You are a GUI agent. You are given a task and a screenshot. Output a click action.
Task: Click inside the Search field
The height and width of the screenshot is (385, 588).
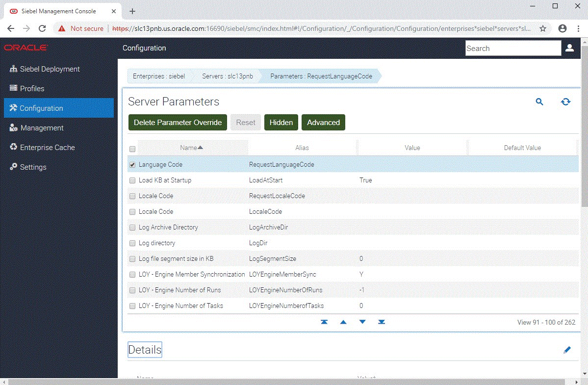pyautogui.click(x=512, y=48)
